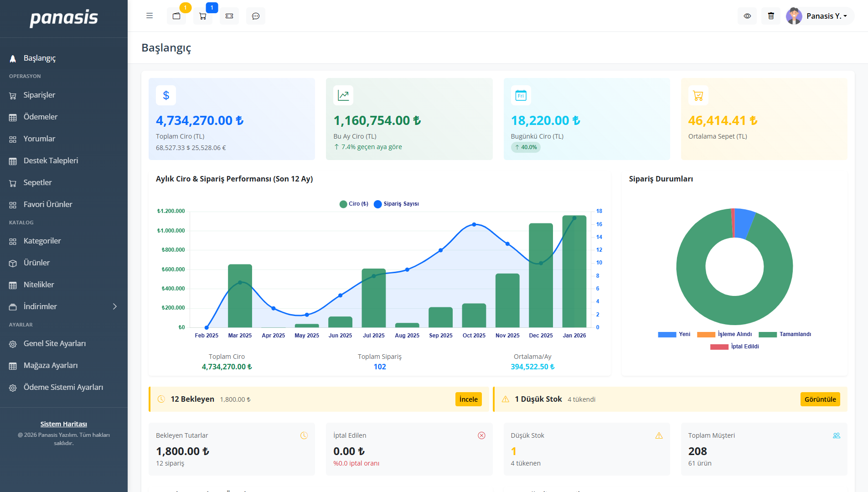This screenshot has width=868, height=492.
Task: Go to Ödemeler in the sidebar
Action: click(40, 117)
